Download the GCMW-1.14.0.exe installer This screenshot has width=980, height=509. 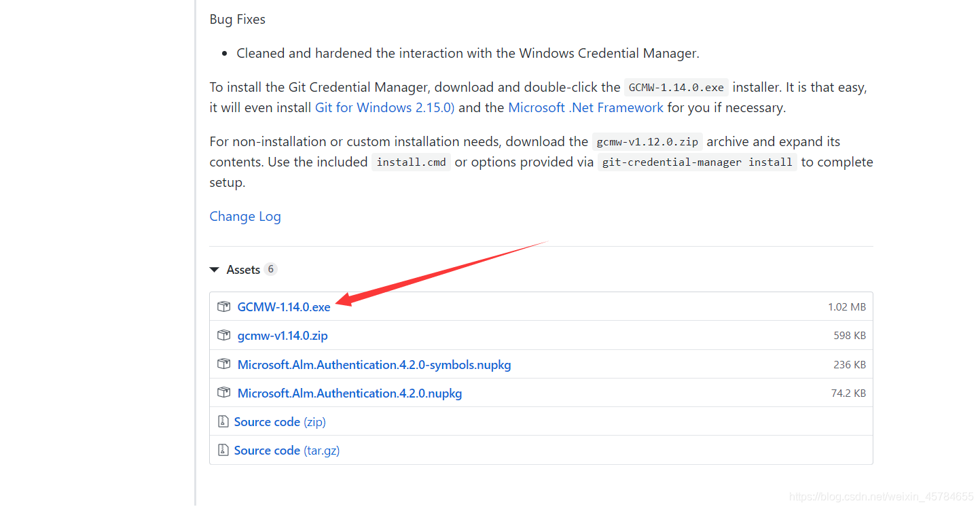tap(284, 306)
